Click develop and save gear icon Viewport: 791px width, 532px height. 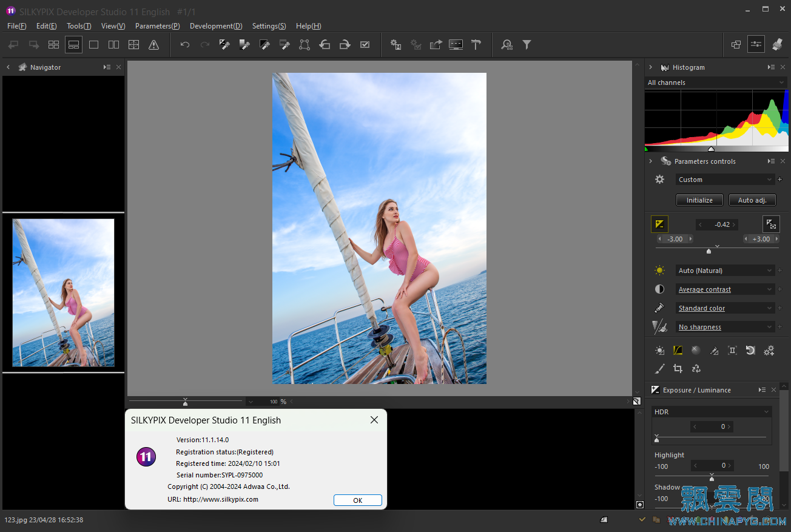click(395, 44)
